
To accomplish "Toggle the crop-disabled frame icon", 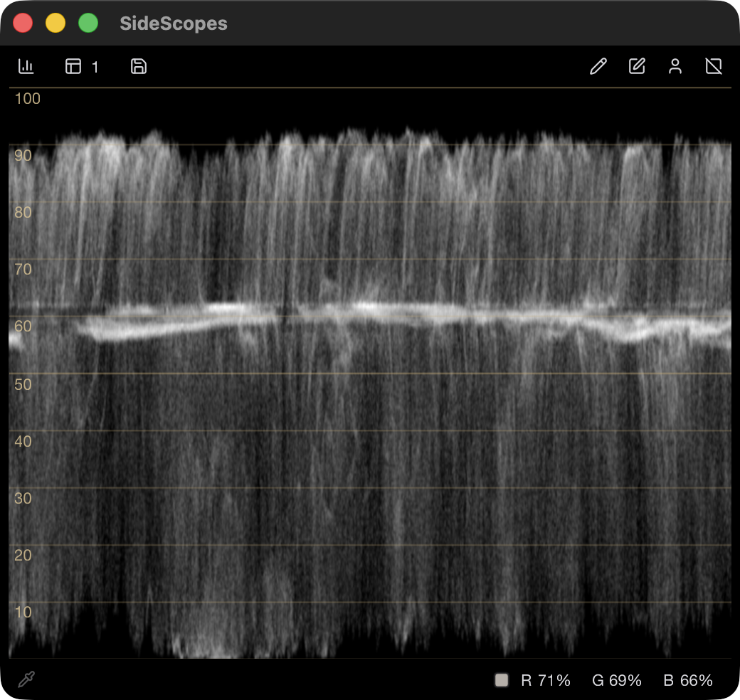I will 713,66.
